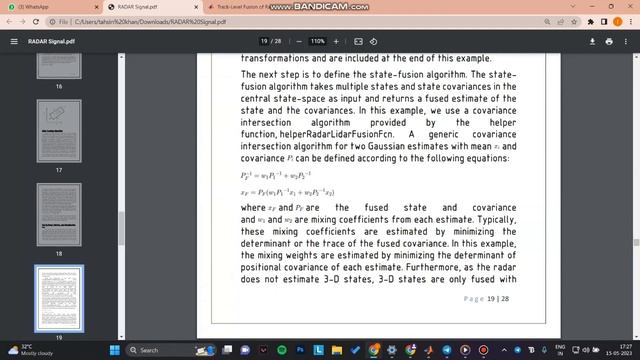Screen dimensions: 640x360
Task: Open Task View on the taskbar
Action: (227, 350)
